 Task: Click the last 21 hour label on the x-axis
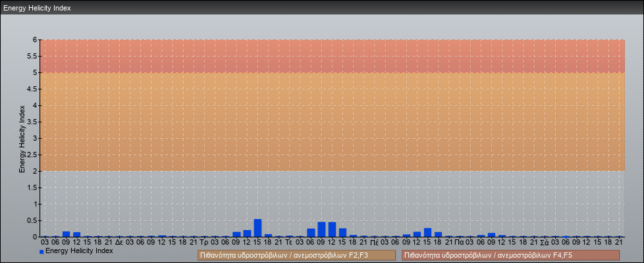click(620, 243)
